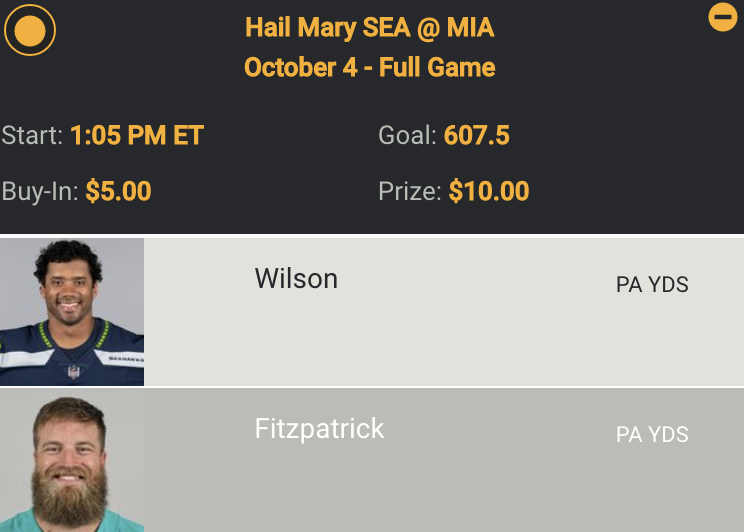The image size is (744, 532).
Task: Select the Wilson player name
Action: (x=296, y=278)
